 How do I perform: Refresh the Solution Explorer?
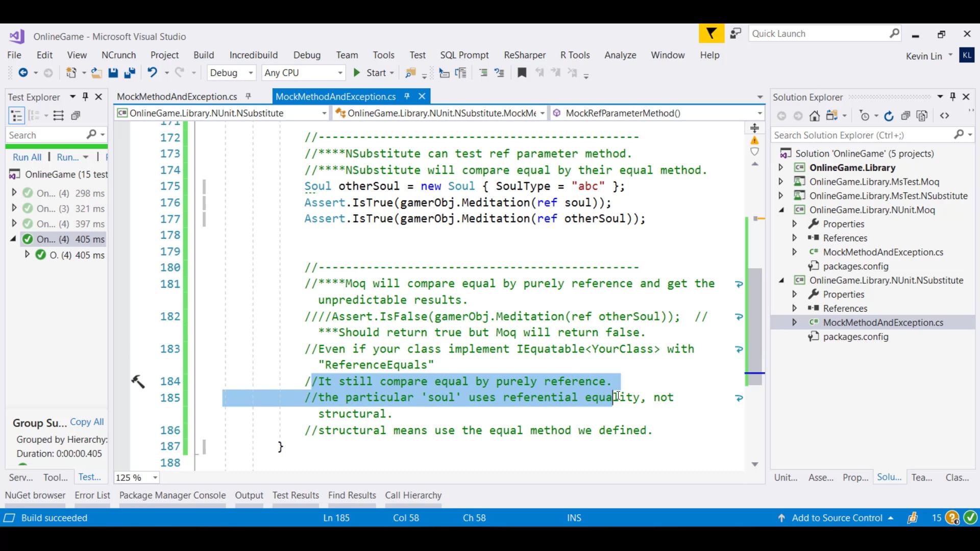[x=889, y=116]
